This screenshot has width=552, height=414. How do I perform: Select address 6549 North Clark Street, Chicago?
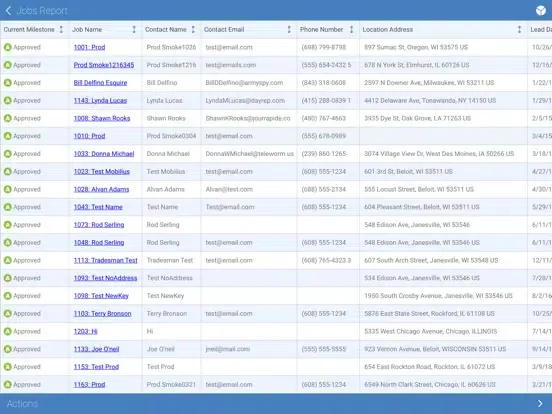coord(430,384)
